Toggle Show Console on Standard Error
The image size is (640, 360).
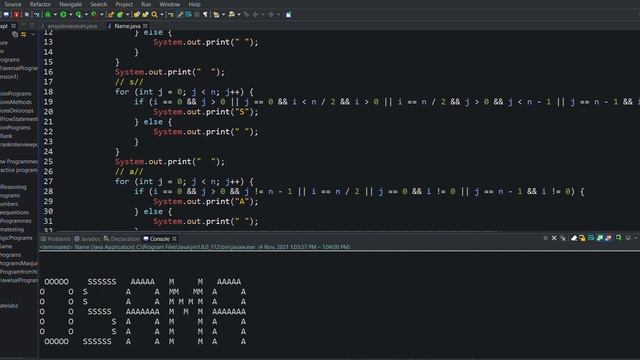608,238
